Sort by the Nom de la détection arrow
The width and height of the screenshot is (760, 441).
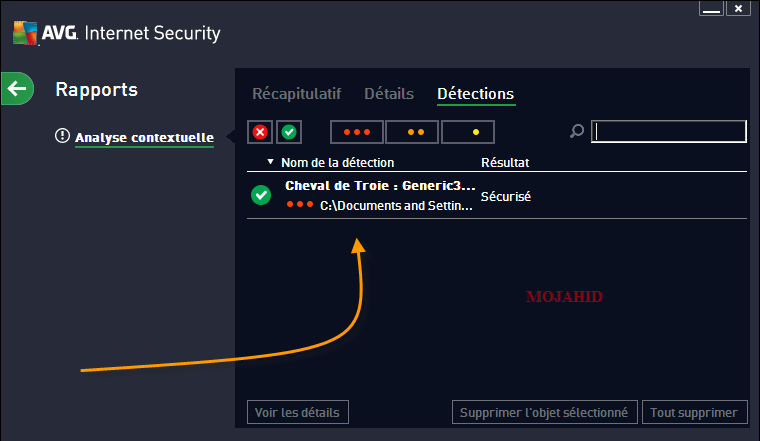[x=270, y=162]
